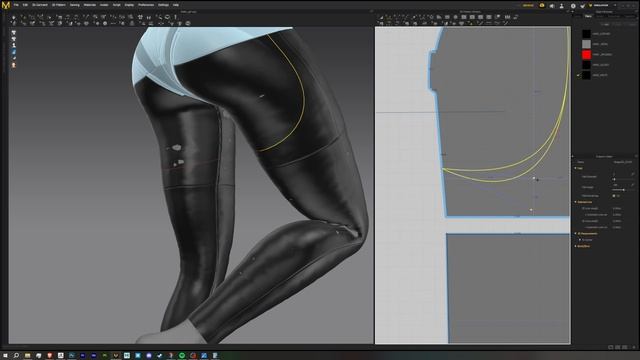The height and width of the screenshot is (360, 640).
Task: Open the Sewing menu
Action: click(x=75, y=5)
